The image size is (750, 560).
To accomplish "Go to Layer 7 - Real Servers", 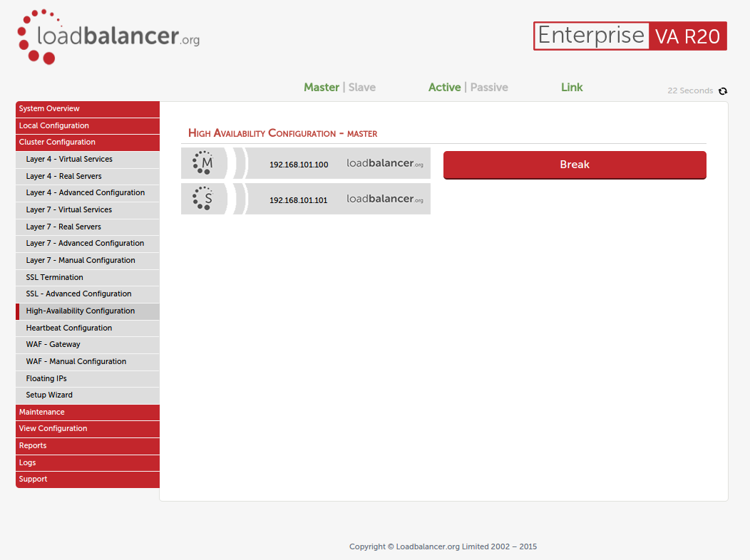I will 88,227.
